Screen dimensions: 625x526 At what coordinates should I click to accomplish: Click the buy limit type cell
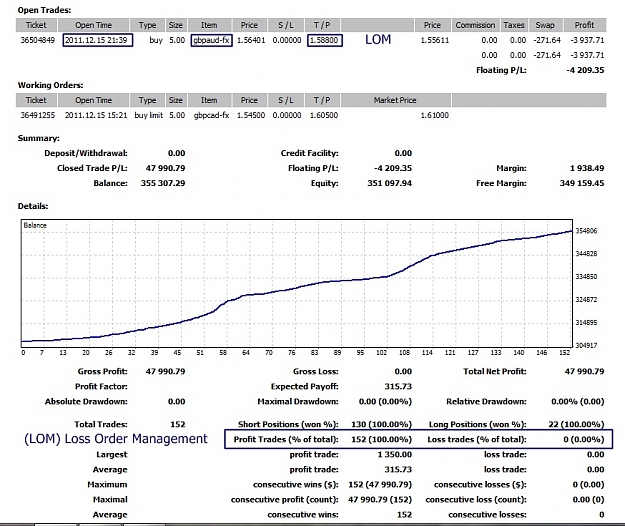(x=149, y=115)
